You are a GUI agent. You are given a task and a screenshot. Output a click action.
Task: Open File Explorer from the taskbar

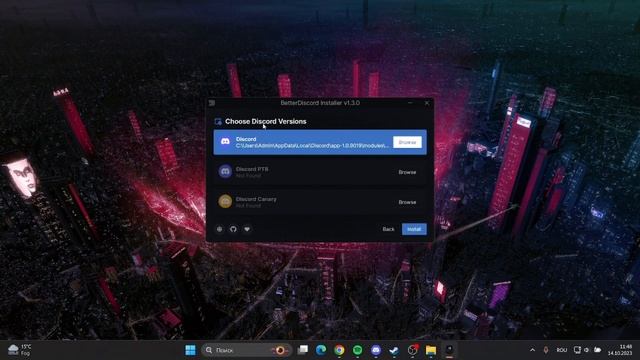431,350
